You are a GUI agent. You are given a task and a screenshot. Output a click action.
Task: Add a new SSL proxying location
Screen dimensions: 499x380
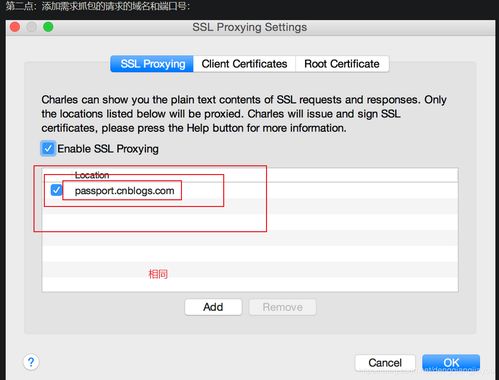(213, 307)
